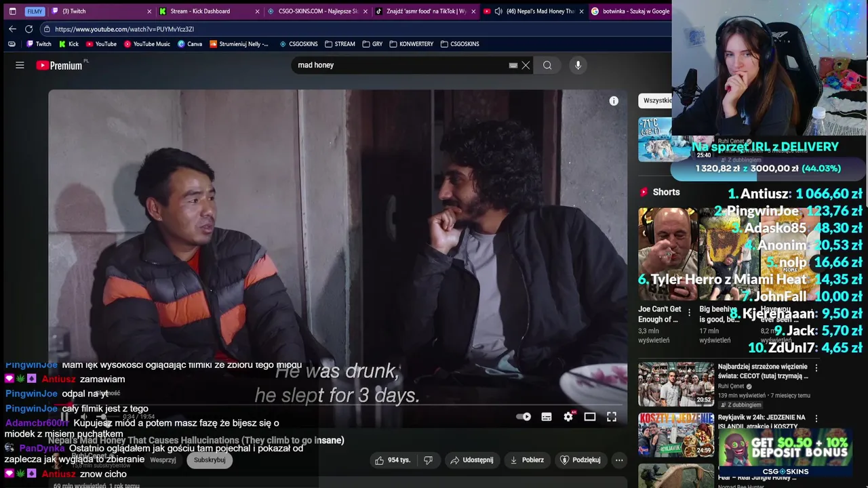Viewport: 868px width, 488px height.
Task: Click the Podziękuj thanks button
Action: (580, 460)
